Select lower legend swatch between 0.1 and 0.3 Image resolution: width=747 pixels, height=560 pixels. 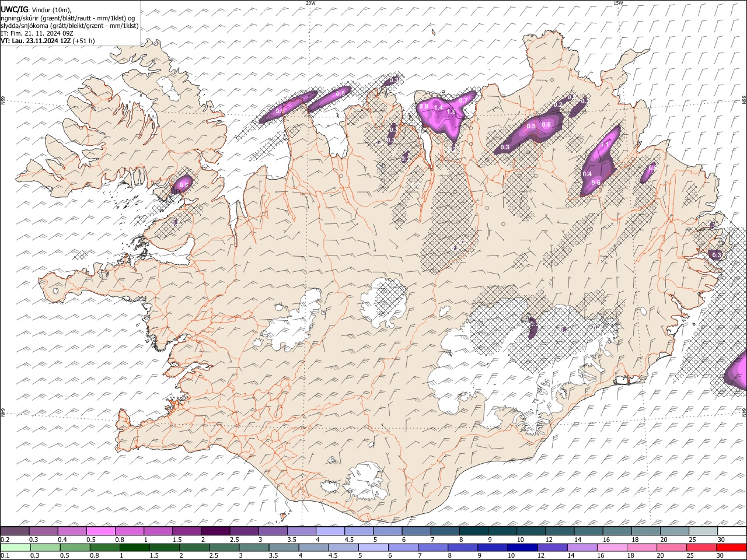[x=15, y=547]
